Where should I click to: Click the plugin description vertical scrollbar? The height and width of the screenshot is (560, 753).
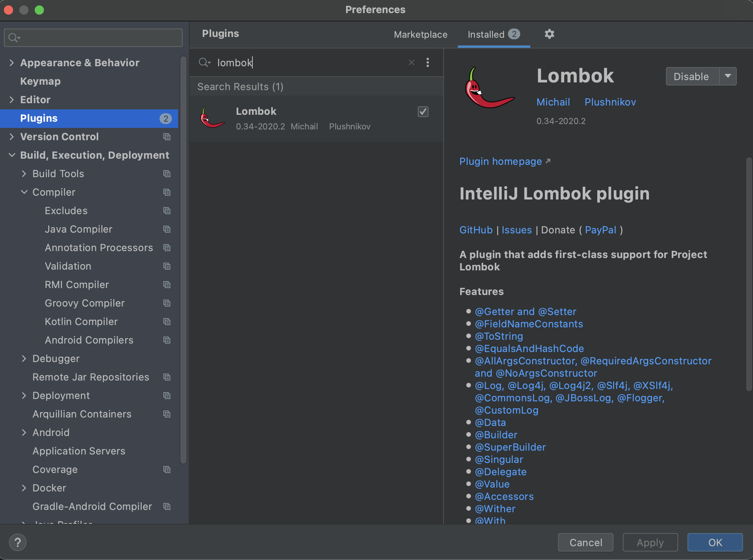coord(748,273)
